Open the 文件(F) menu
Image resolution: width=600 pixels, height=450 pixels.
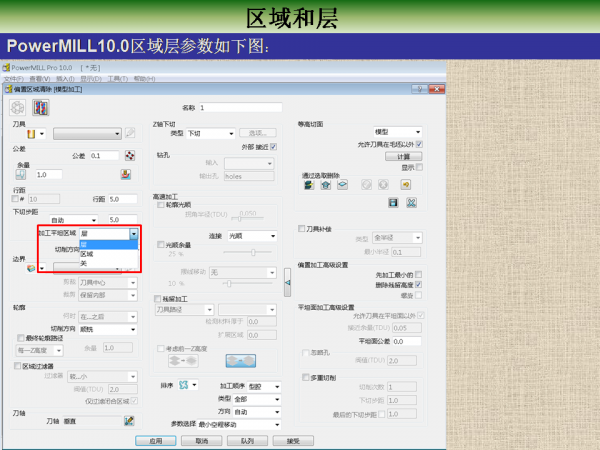point(13,78)
